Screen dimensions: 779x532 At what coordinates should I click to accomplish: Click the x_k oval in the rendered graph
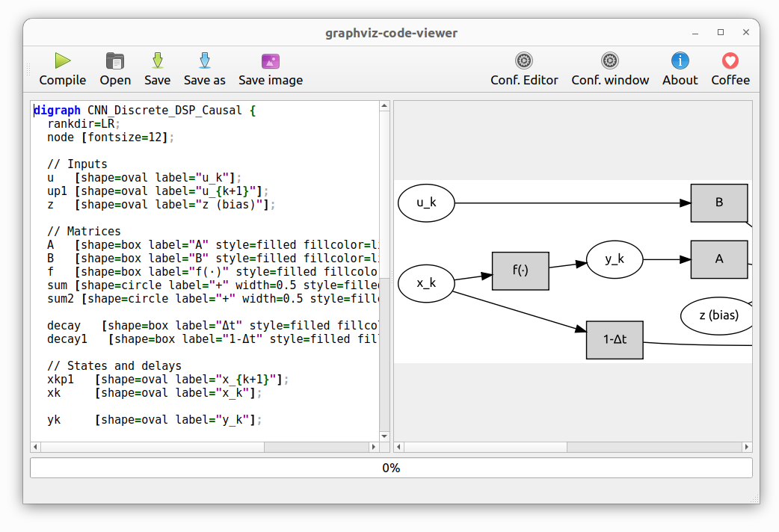[425, 283]
